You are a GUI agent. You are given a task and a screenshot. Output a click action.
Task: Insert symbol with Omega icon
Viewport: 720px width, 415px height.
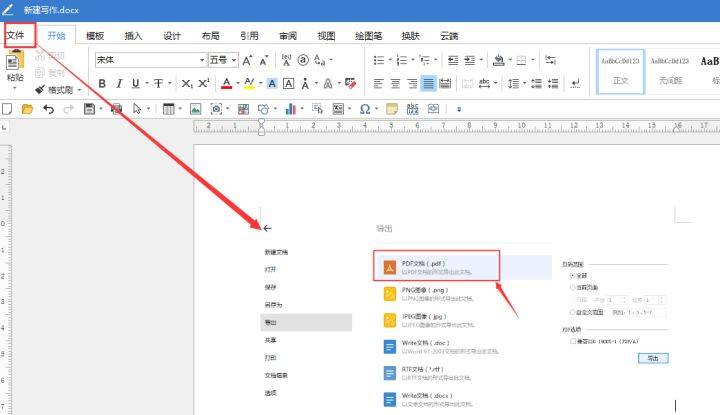(365, 109)
